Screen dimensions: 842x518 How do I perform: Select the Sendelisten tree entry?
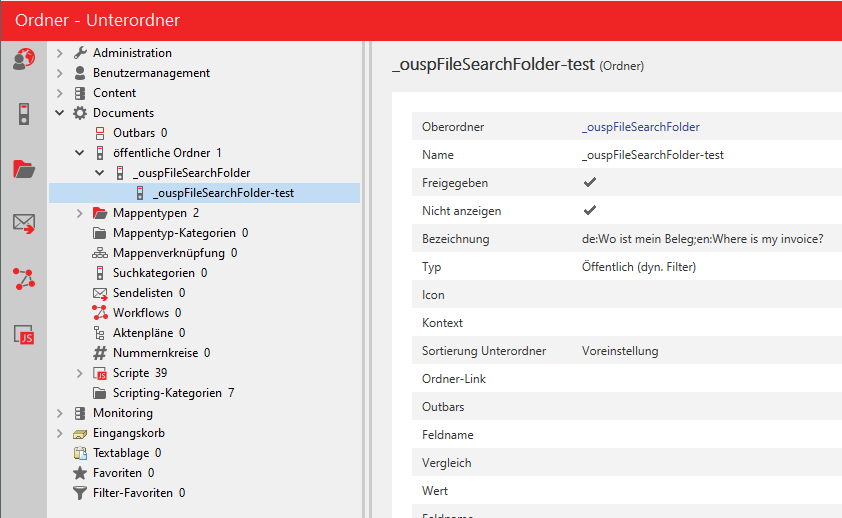149,293
